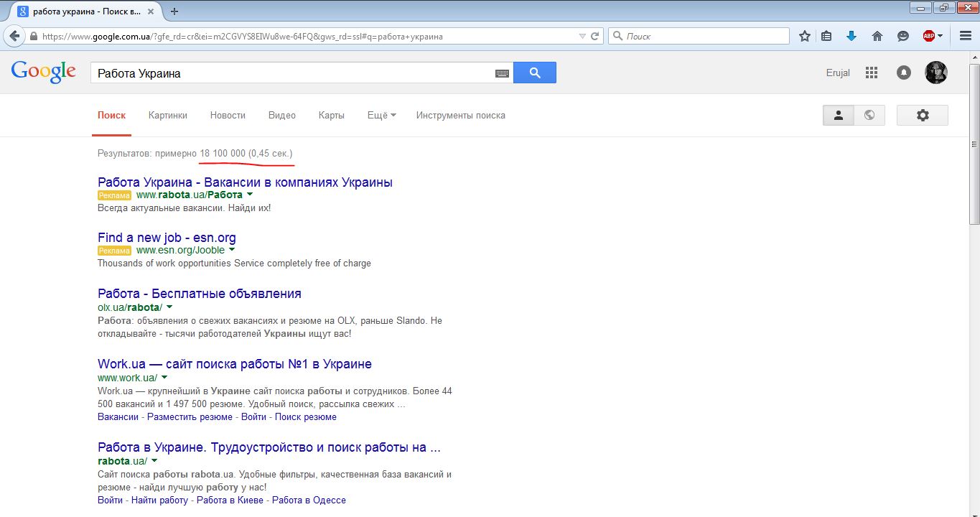Open the URL bar history dropdown arrow
This screenshot has height=517, width=980.
(x=582, y=36)
